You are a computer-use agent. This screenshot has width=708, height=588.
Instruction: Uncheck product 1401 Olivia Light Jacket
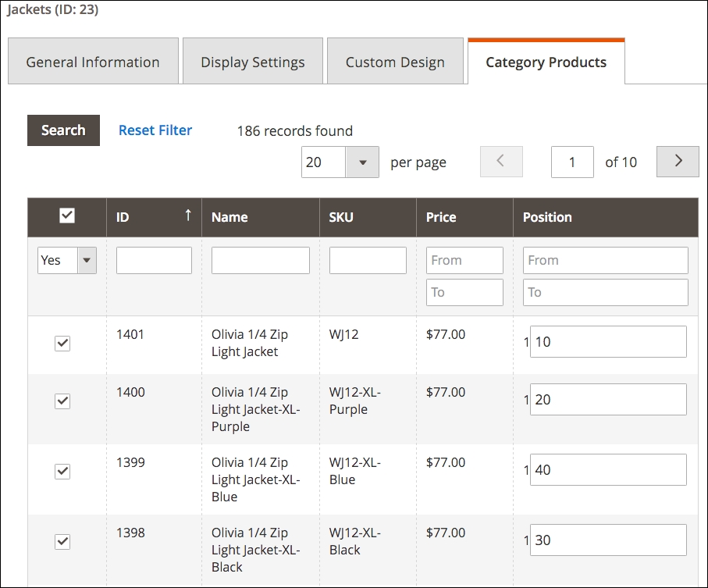(62, 343)
